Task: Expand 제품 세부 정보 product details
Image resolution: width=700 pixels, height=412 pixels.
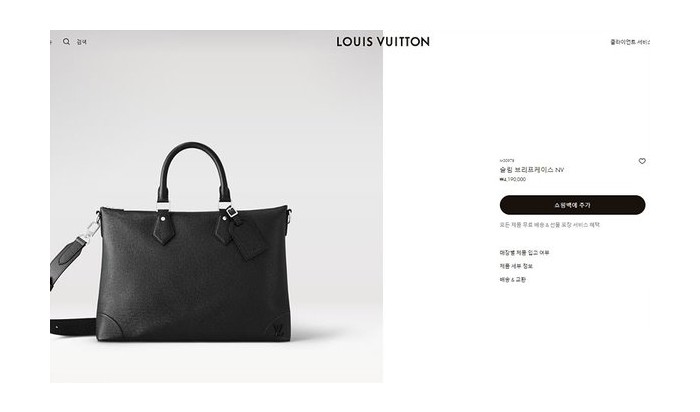Action: pyautogui.click(x=516, y=266)
